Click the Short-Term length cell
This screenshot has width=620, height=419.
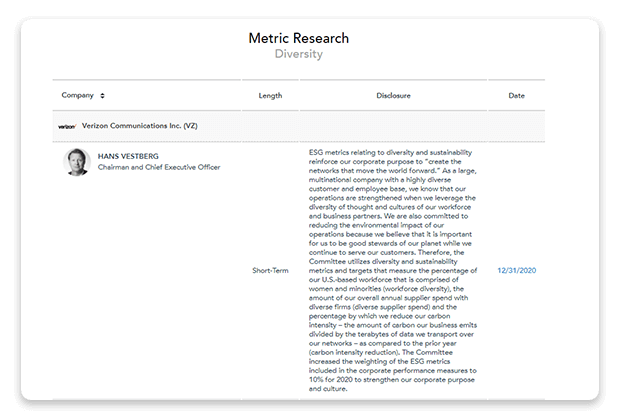(x=270, y=270)
